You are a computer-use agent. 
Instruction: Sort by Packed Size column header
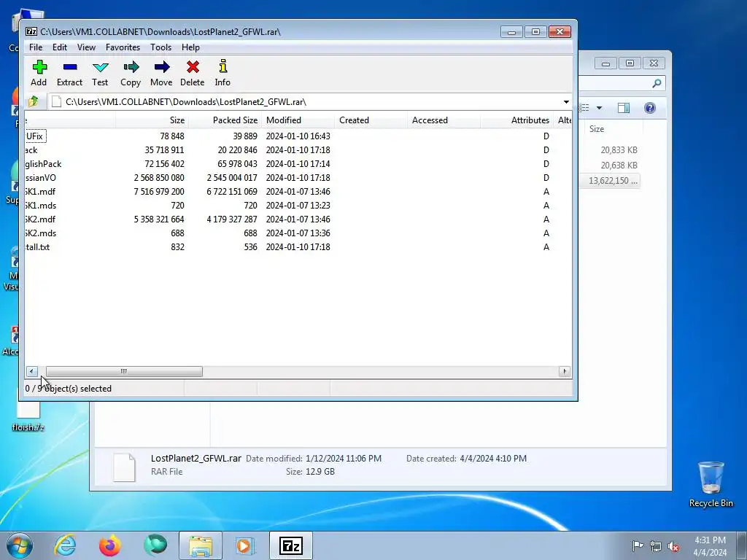pyautogui.click(x=225, y=120)
